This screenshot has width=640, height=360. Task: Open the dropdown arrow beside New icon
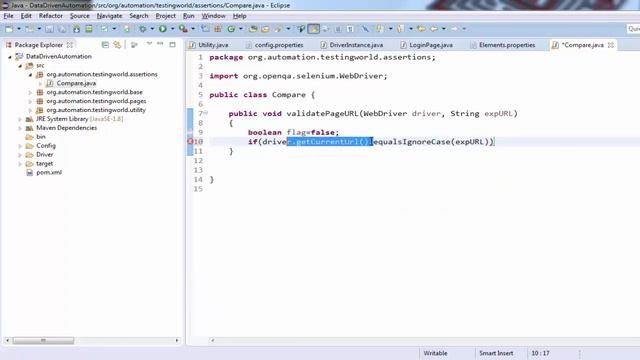19,29
